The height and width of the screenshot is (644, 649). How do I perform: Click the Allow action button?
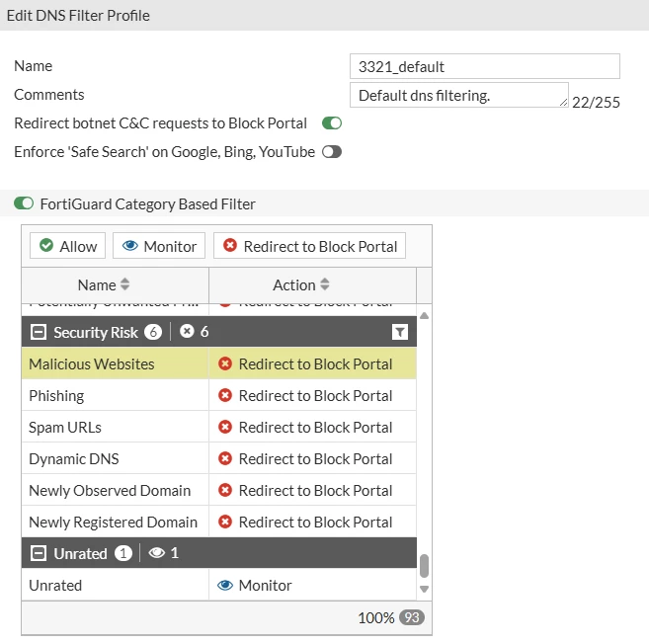pos(67,246)
